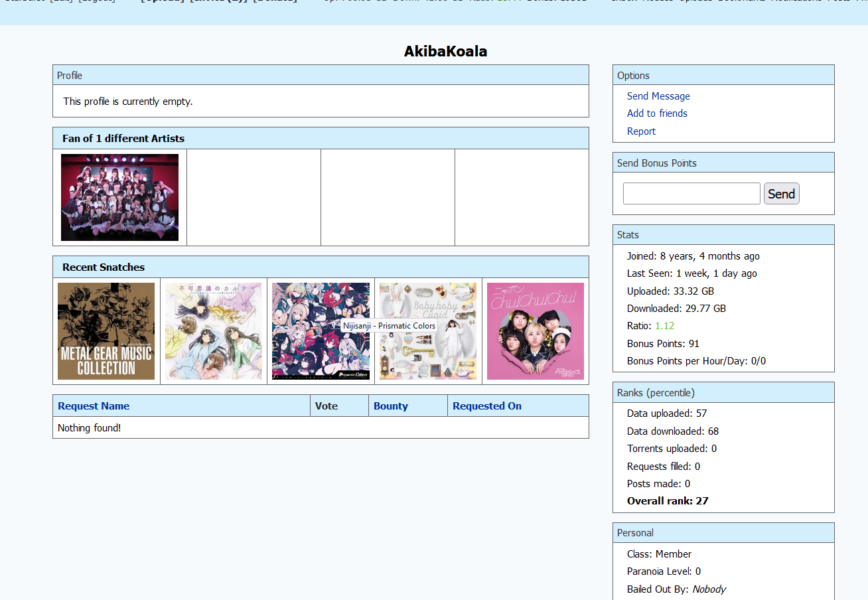The height and width of the screenshot is (600, 868).
Task: Click the Profile panel header
Action: 321,75
